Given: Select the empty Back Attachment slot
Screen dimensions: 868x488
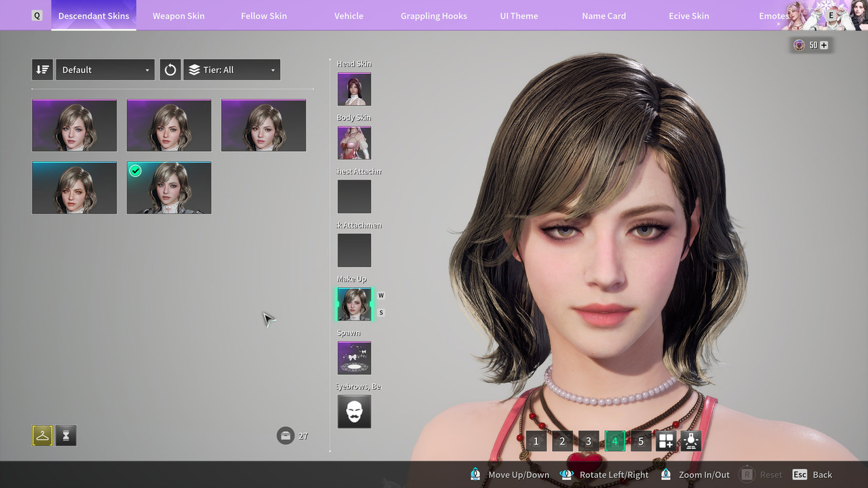Looking at the screenshot, I should pyautogui.click(x=354, y=250).
